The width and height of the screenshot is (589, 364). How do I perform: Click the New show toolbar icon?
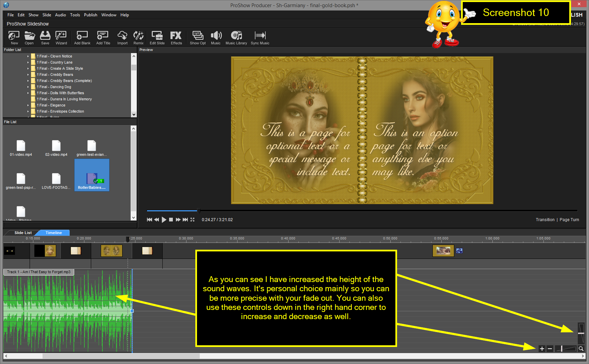coord(14,37)
